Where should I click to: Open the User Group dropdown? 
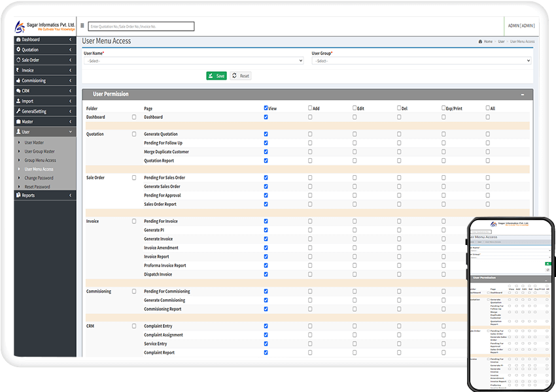coord(421,61)
